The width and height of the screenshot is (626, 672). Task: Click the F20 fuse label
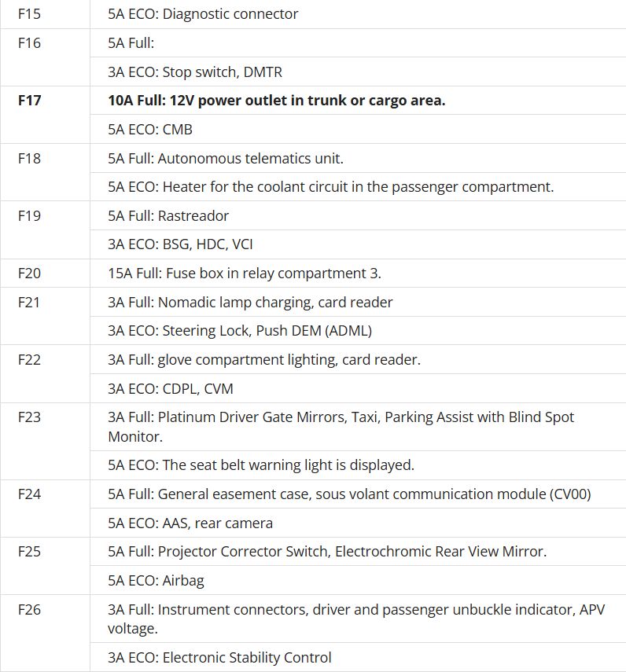tap(29, 274)
